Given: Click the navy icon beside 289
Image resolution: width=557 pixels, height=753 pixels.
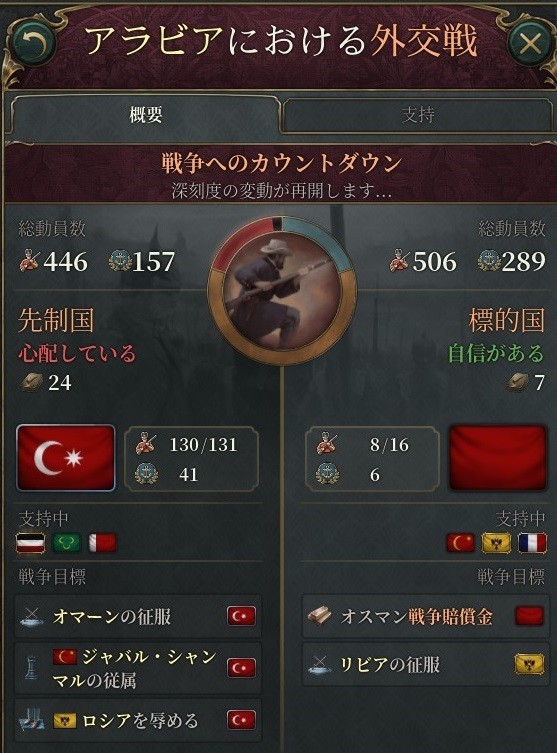Looking at the screenshot, I should pos(489,261).
